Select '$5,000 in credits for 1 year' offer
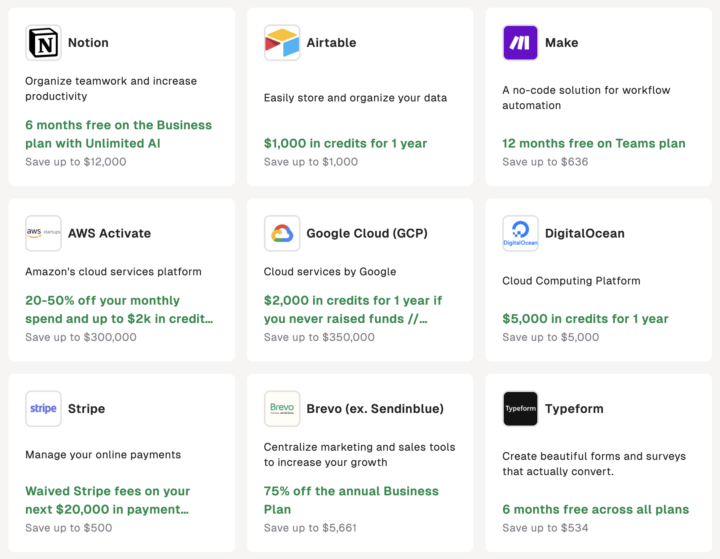Image resolution: width=720 pixels, height=559 pixels. (x=585, y=319)
